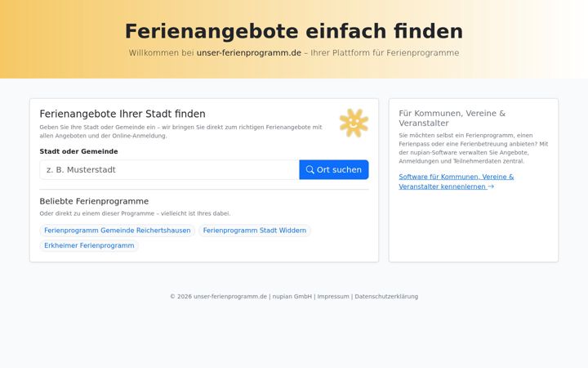The width and height of the screenshot is (588, 368).
Task: Open Software für Kommunen, Vereine & Veranstalter link
Action: (x=456, y=182)
